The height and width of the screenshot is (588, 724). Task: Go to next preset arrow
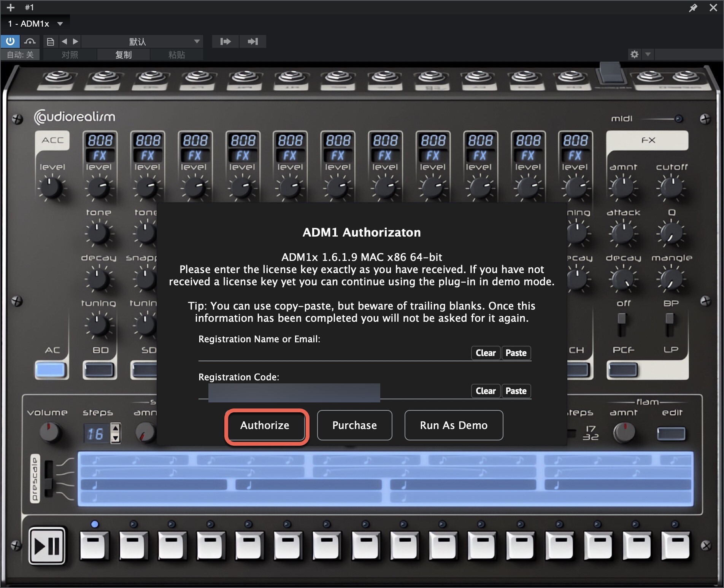coord(75,41)
